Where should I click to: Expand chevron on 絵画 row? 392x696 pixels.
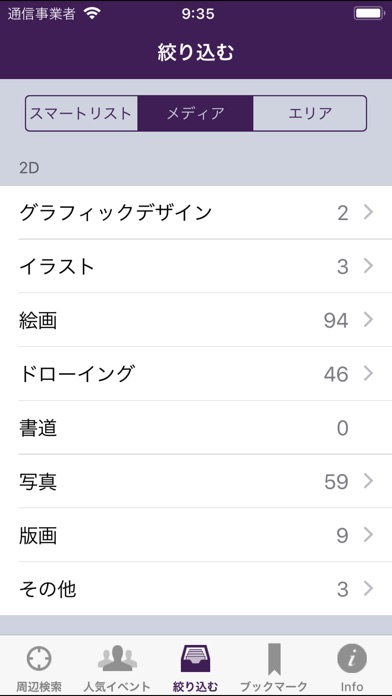[x=368, y=320]
